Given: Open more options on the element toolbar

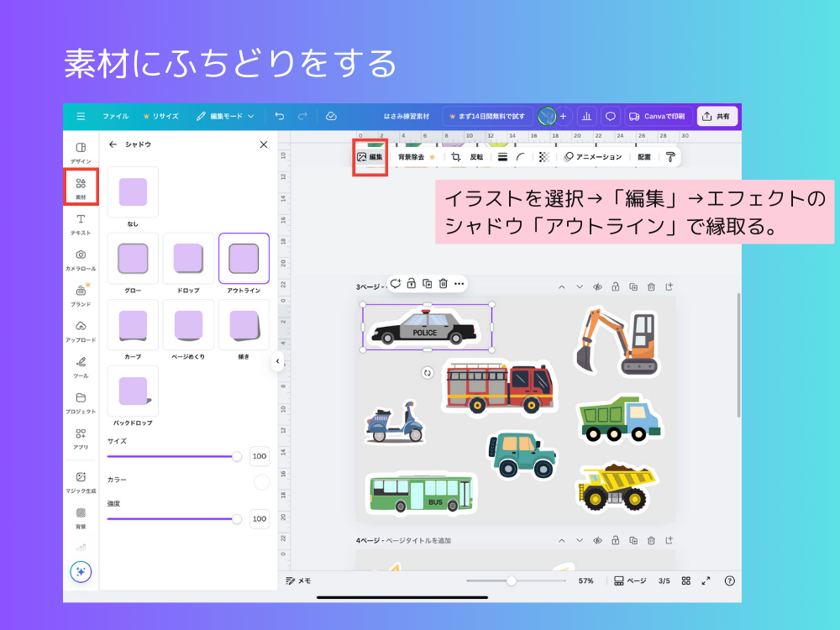Looking at the screenshot, I should click(x=459, y=284).
